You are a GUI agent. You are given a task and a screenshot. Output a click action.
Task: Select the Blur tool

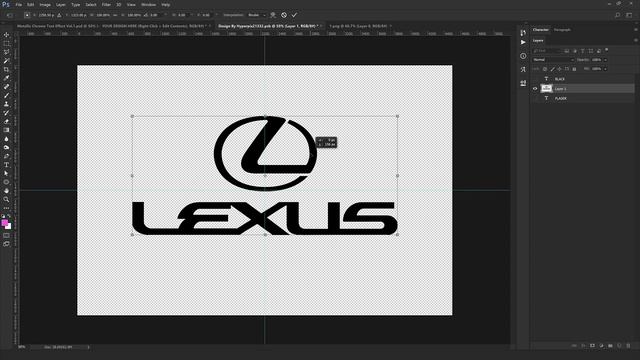click(x=6, y=139)
